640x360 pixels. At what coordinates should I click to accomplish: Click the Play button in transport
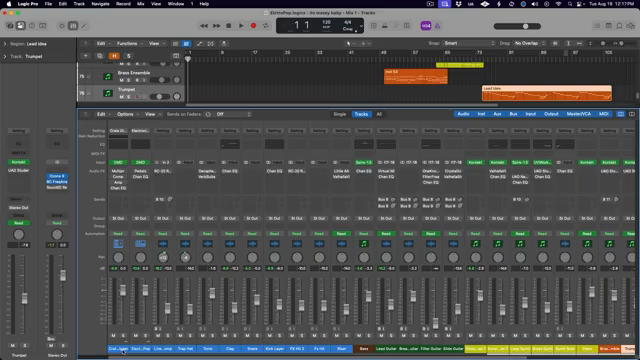pos(241,26)
